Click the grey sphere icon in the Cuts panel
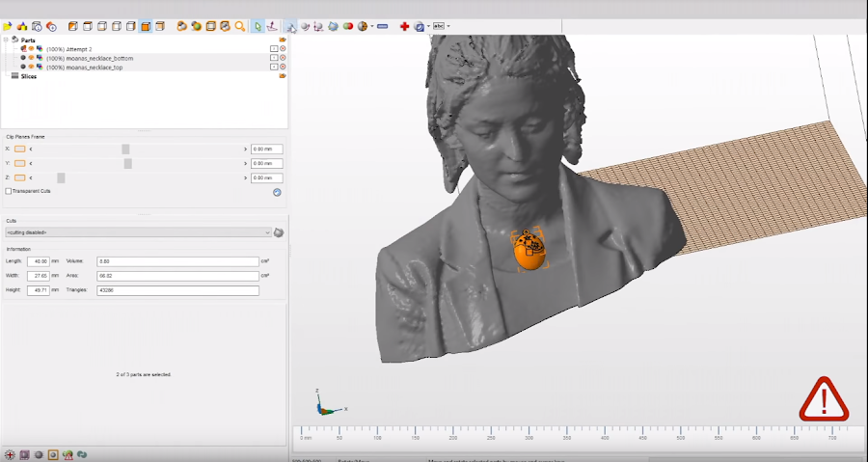The image size is (868, 462). tap(279, 232)
